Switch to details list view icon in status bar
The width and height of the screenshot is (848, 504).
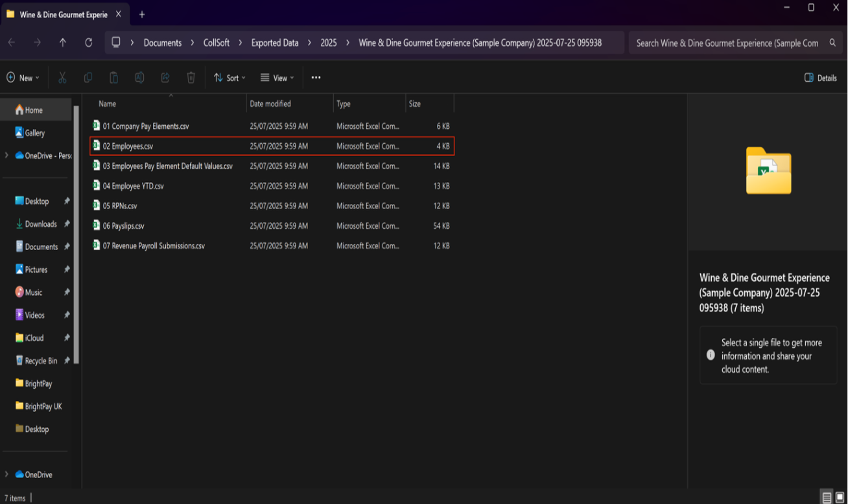pos(827,498)
